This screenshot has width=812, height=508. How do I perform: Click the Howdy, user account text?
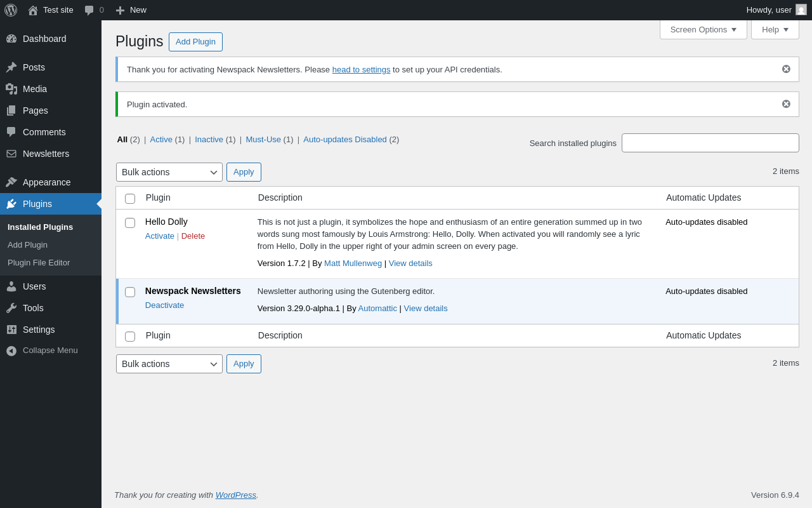[769, 10]
